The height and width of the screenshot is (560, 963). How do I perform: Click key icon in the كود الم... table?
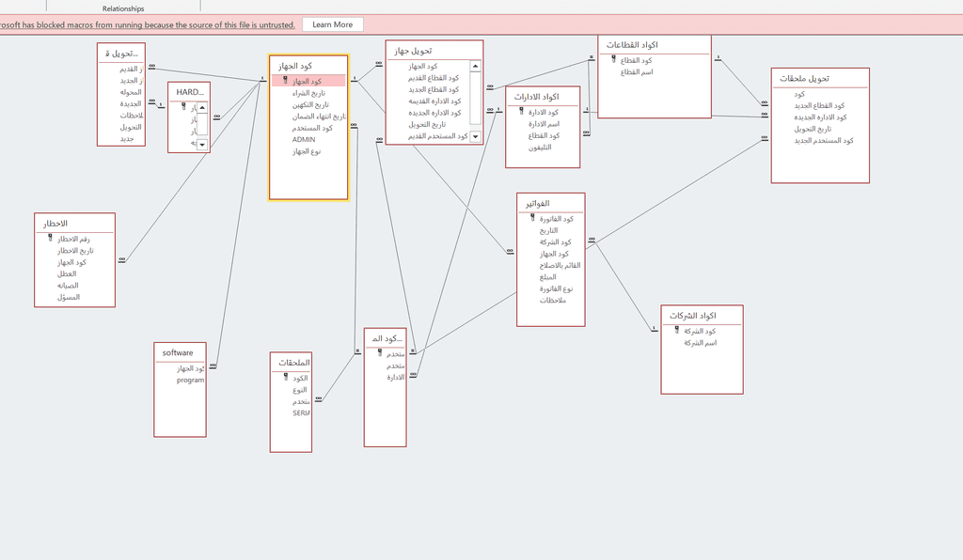pyautogui.click(x=380, y=353)
